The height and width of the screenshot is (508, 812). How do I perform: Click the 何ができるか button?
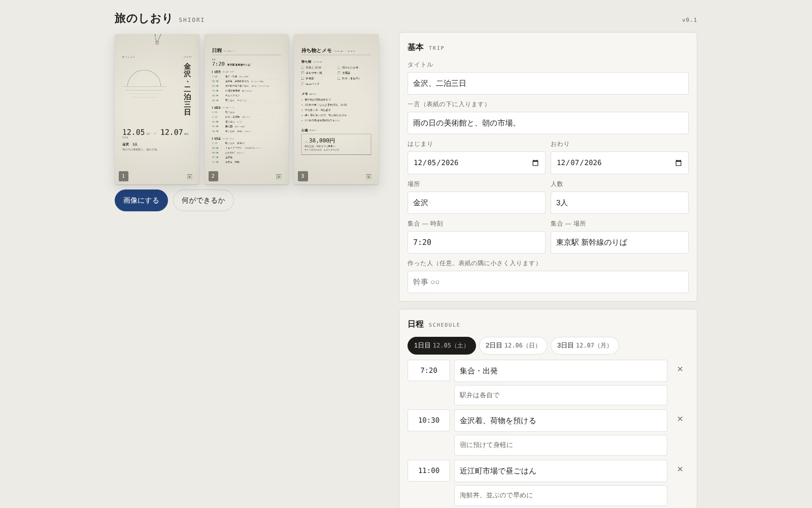pos(203,201)
